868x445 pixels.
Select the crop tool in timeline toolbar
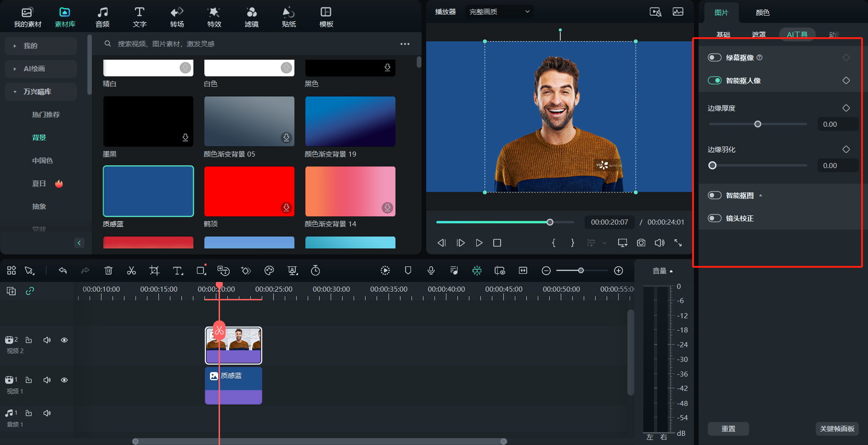click(154, 270)
